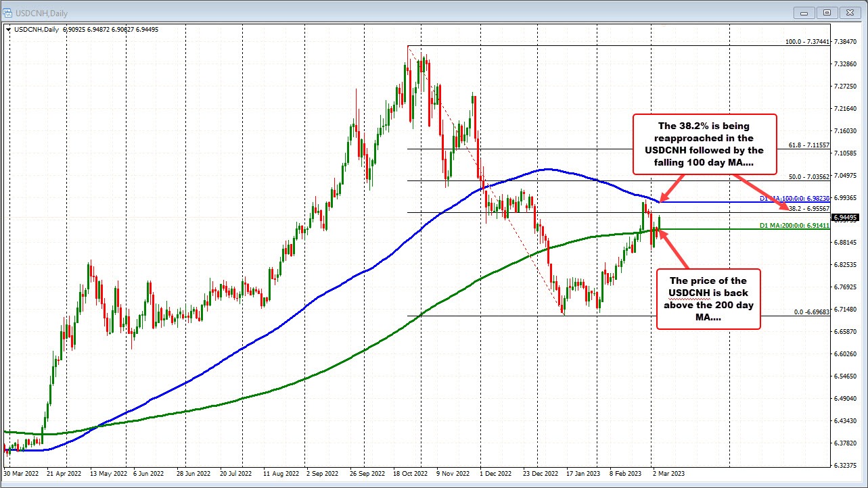Click the 26 Sep 2022 date label
The width and height of the screenshot is (868, 488).
367,474
